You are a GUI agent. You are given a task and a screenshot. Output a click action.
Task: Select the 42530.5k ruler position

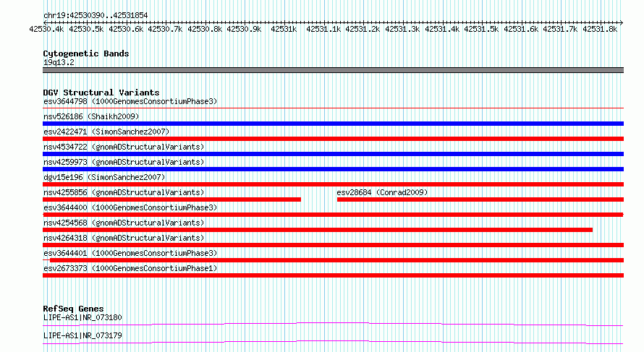coord(86,29)
